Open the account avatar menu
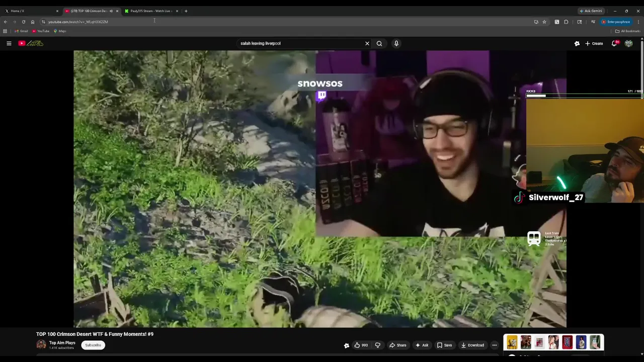This screenshot has height=362, width=644. tap(628, 43)
